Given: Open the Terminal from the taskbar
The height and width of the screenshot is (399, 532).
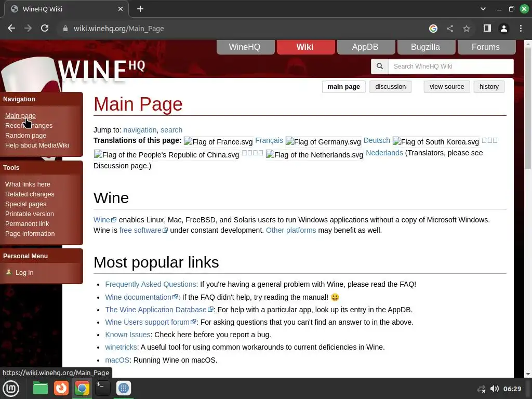Looking at the screenshot, I should 102,388.
